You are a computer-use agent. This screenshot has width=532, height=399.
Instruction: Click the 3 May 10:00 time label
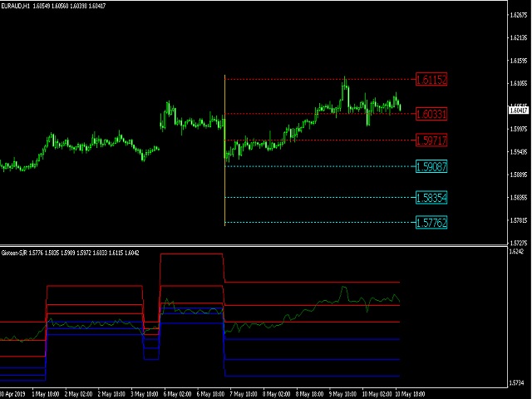145,394
